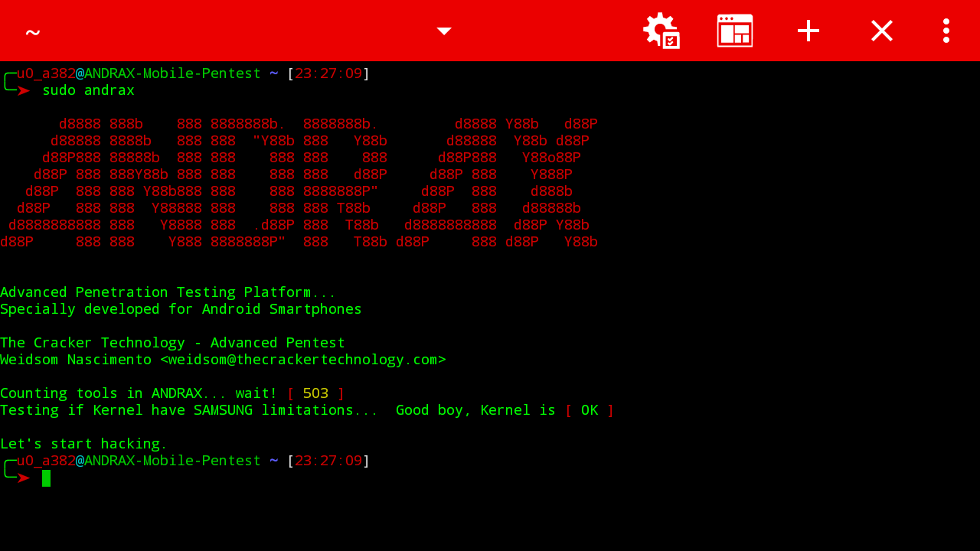
Task: Click the 'sudo andrax' command text
Action: click(88, 90)
